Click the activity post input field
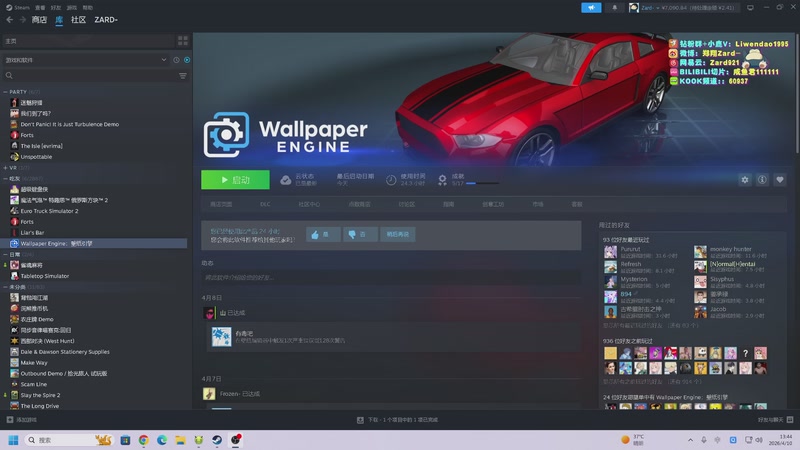The height and width of the screenshot is (450, 800). pyautogui.click(x=391, y=278)
